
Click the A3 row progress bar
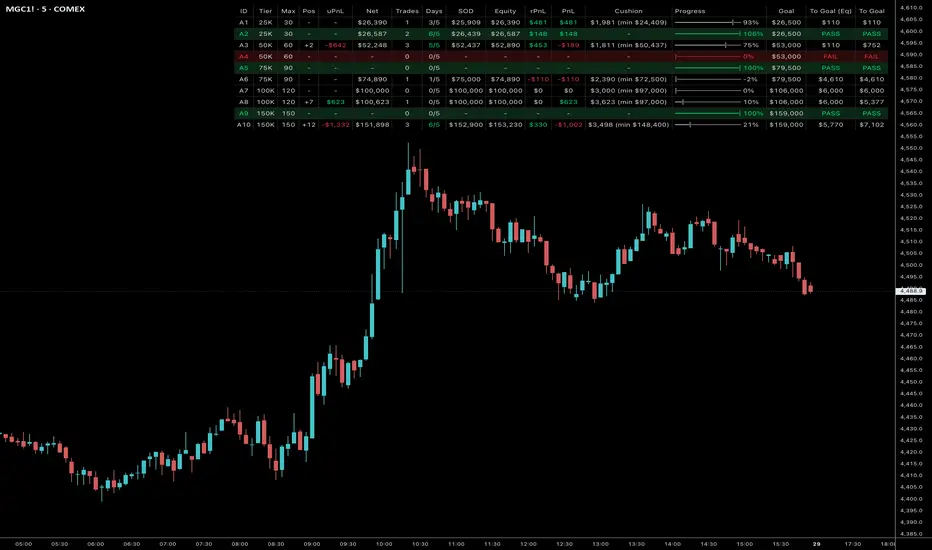point(707,45)
